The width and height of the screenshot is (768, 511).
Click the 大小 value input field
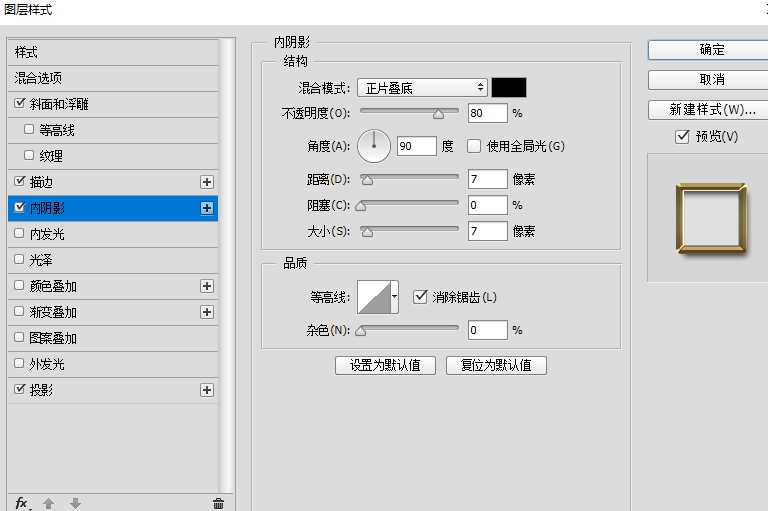click(x=487, y=231)
